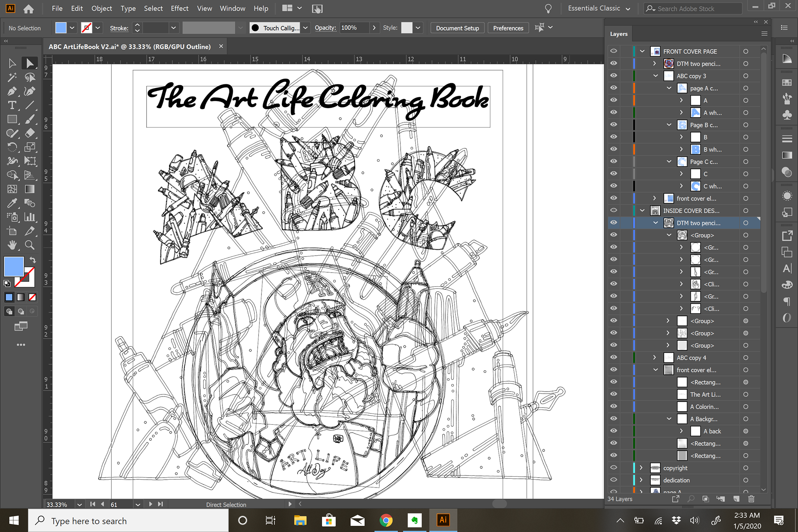This screenshot has width=798, height=532.
Task: Toggle visibility of The Art Li... layer
Action: coord(614,394)
